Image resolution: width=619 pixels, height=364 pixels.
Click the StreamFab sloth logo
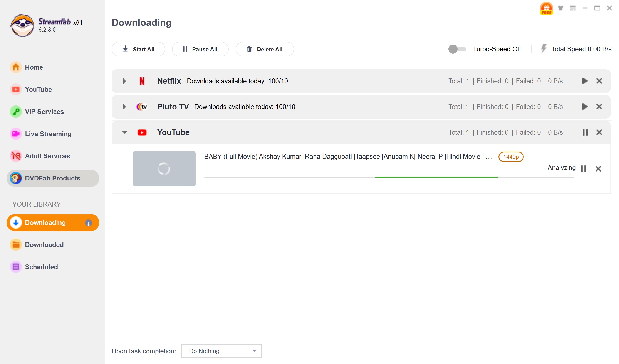pyautogui.click(x=22, y=25)
